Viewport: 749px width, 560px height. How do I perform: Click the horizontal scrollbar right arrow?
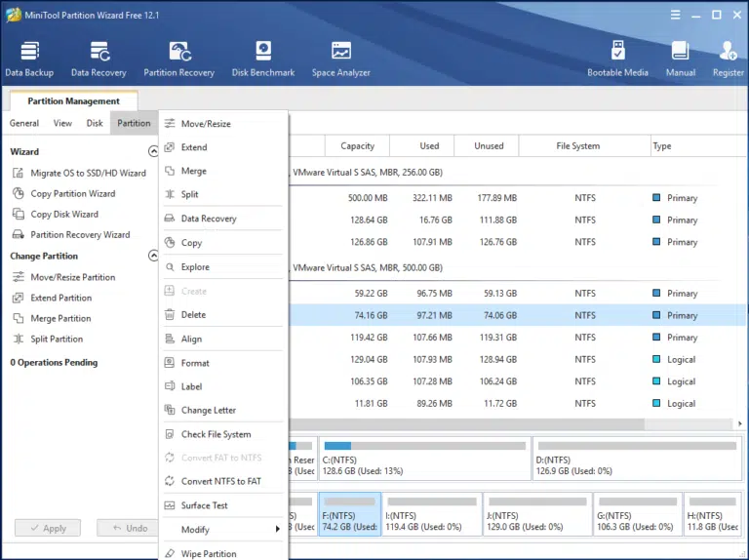click(739, 423)
